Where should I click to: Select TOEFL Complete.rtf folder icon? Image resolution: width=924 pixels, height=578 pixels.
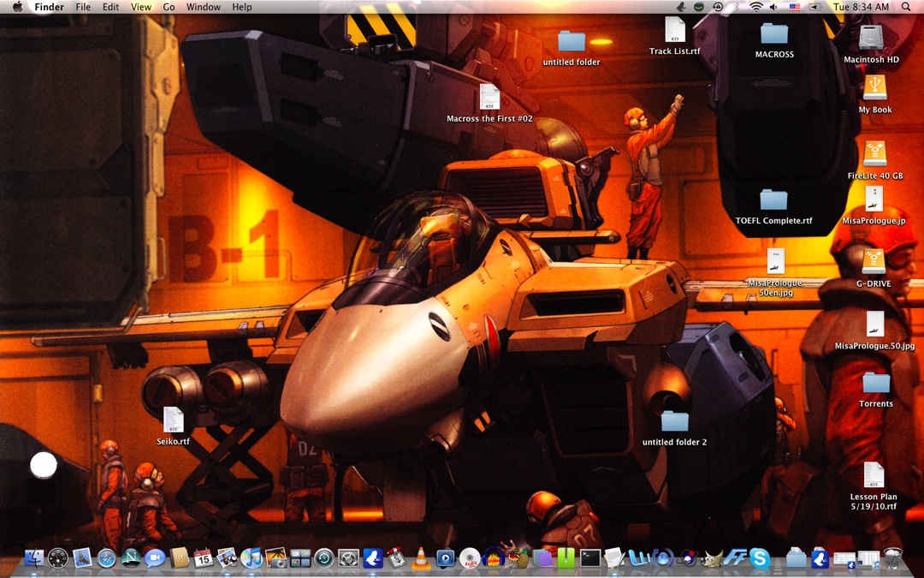773,200
